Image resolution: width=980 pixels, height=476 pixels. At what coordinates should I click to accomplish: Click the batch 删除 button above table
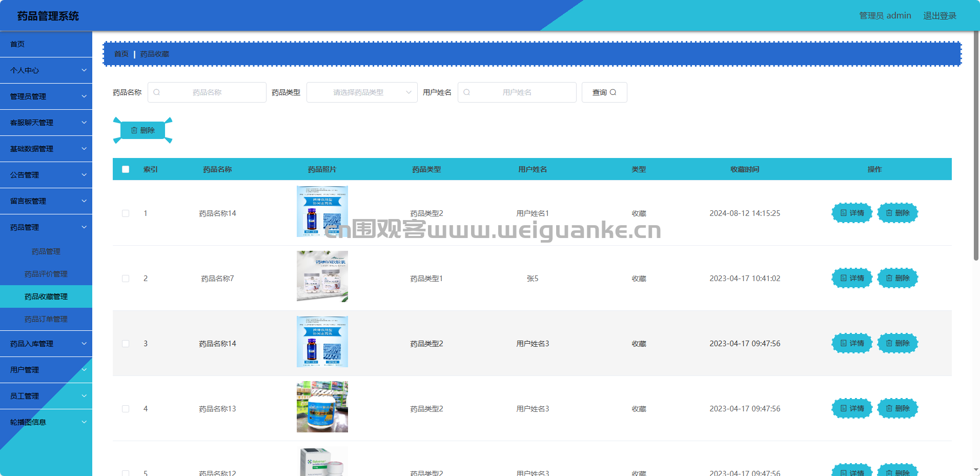142,130
